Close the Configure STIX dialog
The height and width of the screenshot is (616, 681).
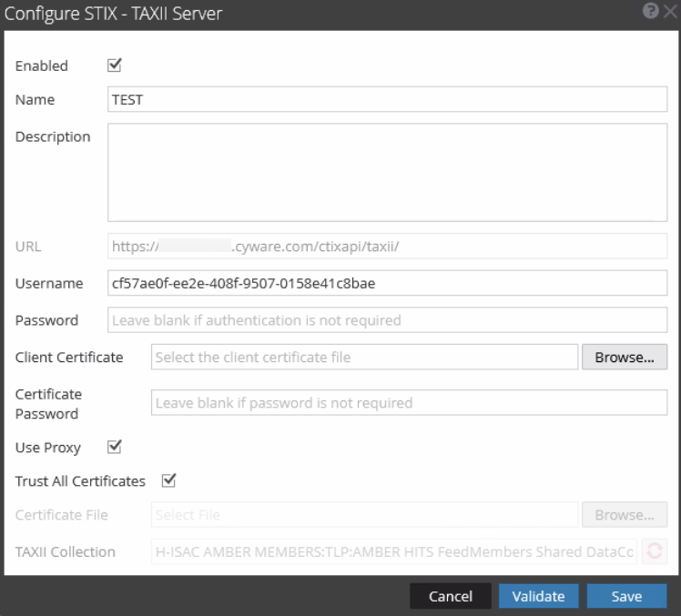pos(666,14)
